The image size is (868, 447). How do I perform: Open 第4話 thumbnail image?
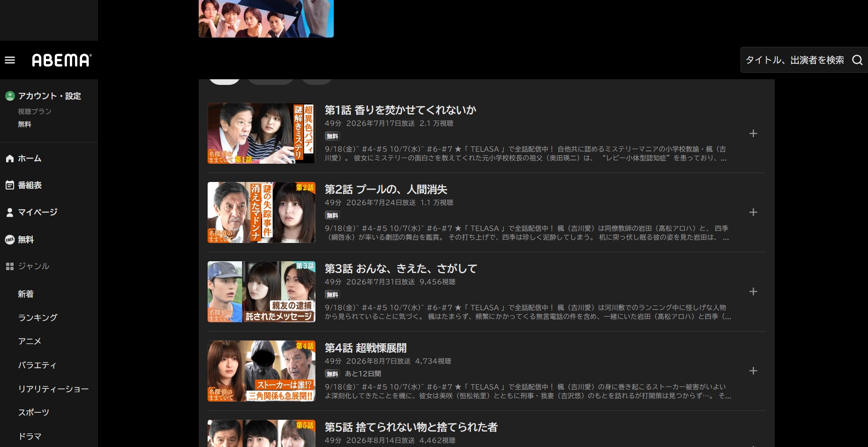tap(262, 371)
